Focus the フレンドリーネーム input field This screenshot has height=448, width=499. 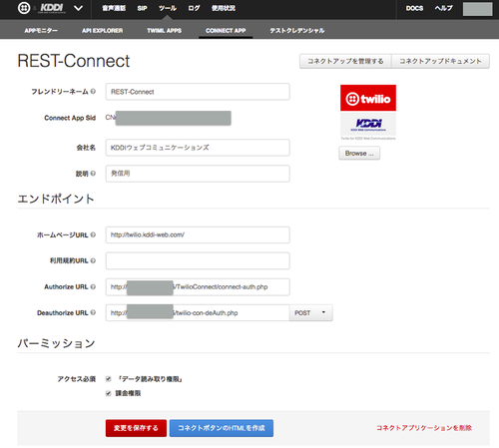tap(198, 92)
